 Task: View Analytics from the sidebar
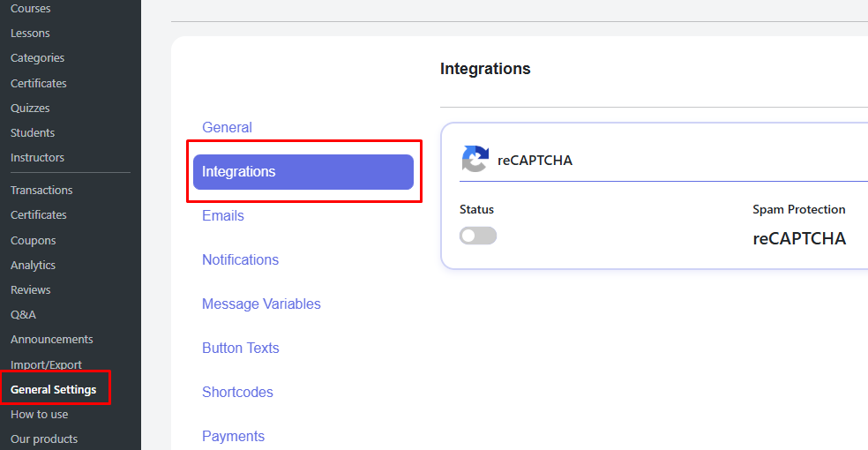point(33,265)
